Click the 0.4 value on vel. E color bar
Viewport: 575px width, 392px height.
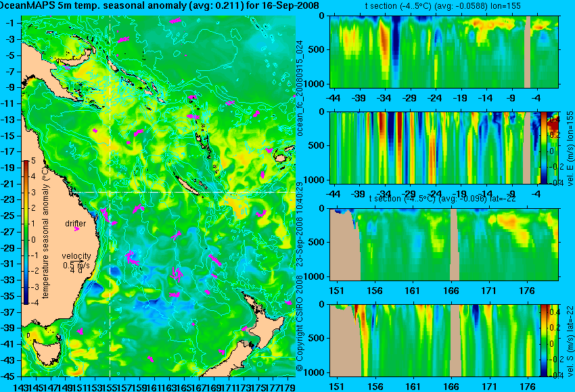pos(554,119)
